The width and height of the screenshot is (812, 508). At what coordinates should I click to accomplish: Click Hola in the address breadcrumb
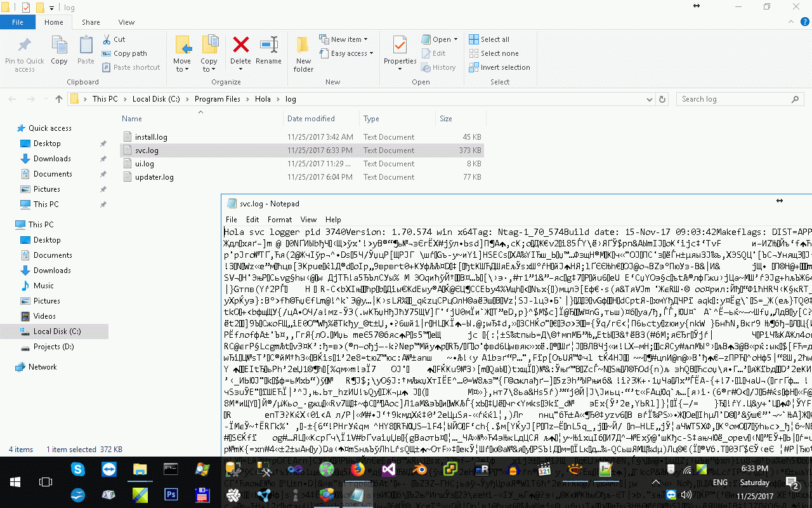tap(263, 99)
